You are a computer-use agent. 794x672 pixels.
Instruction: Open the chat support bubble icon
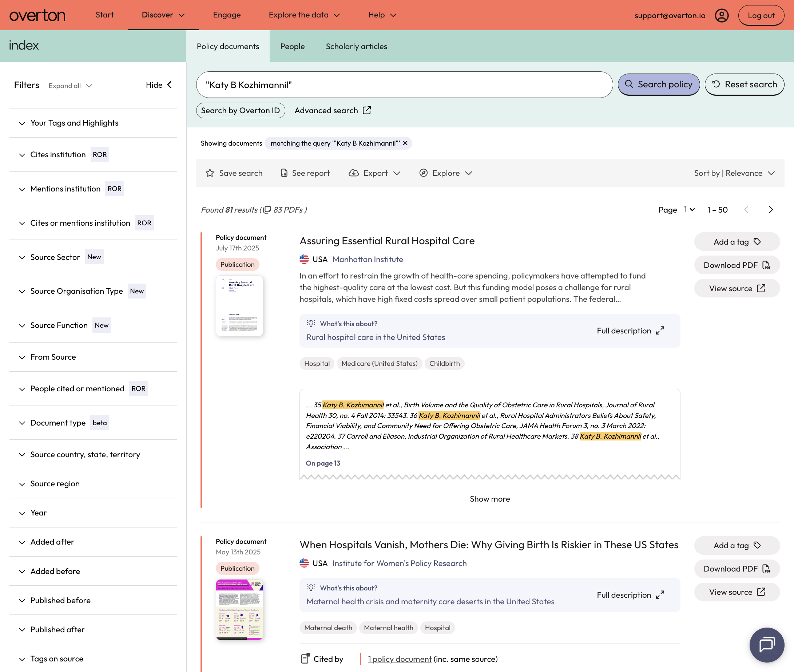767,645
